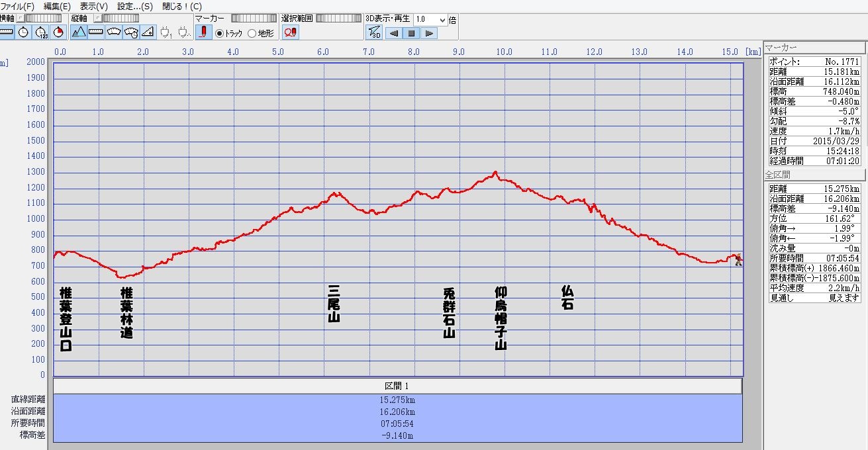Image resolution: width=868 pixels, height=450 pixels.
Task: Toggle the red marker pin icon
Action: (x=204, y=32)
